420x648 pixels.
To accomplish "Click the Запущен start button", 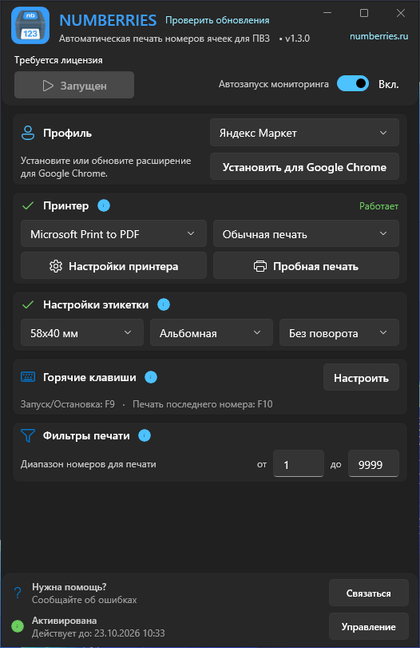I will coord(74,85).
